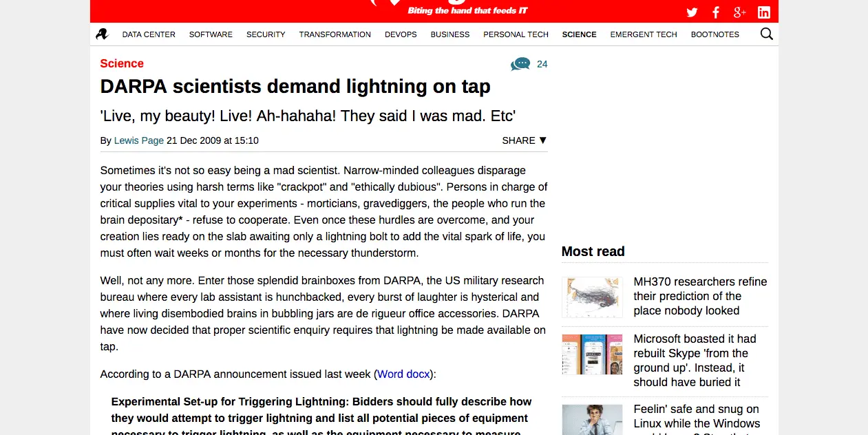Click the date 21 Dec 2009 at 15:10
This screenshot has height=435, width=868.
click(213, 140)
